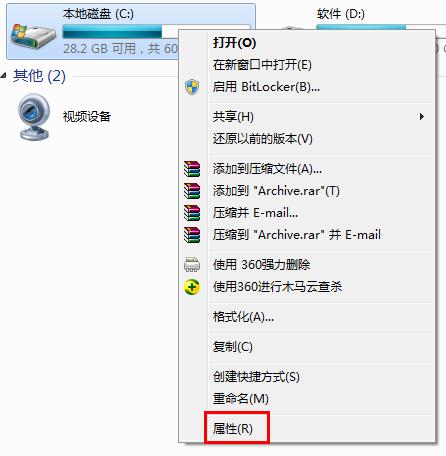Screen dimensions: 446x456
Task: Click the Local Disk (C:) drive icon
Action: coord(33,36)
